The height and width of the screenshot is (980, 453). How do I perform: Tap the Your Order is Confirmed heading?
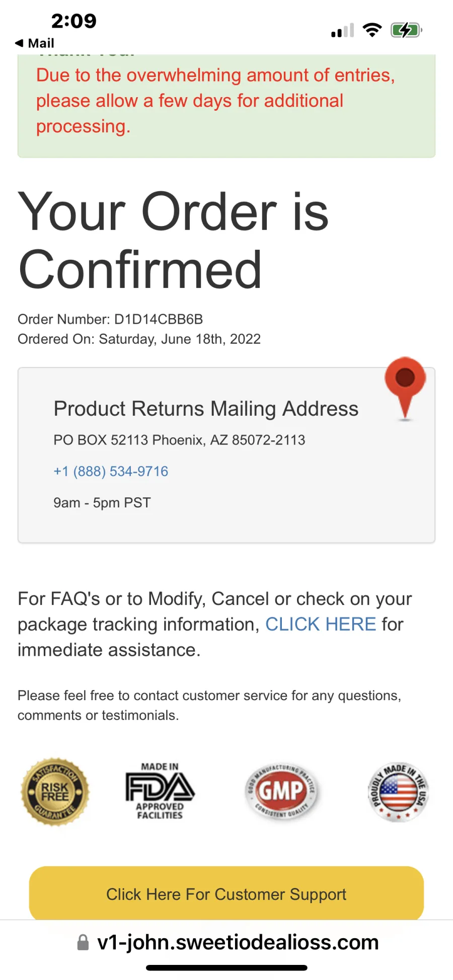[x=173, y=241]
